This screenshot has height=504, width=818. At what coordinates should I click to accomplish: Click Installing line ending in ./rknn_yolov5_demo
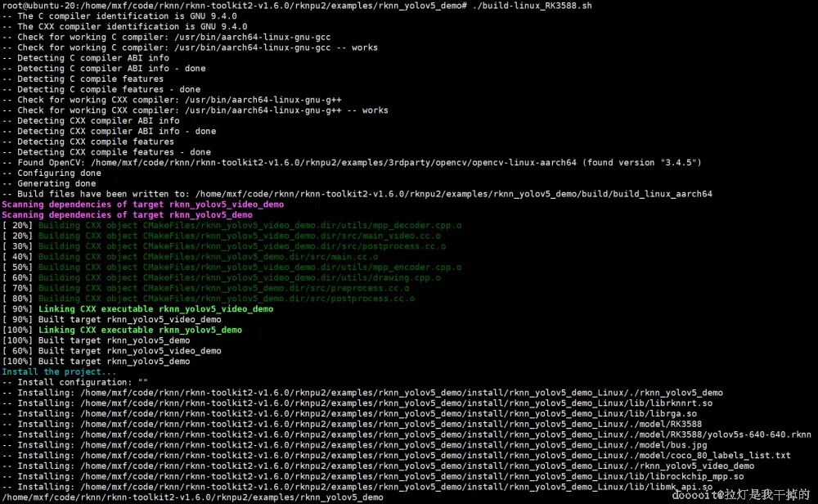point(362,393)
